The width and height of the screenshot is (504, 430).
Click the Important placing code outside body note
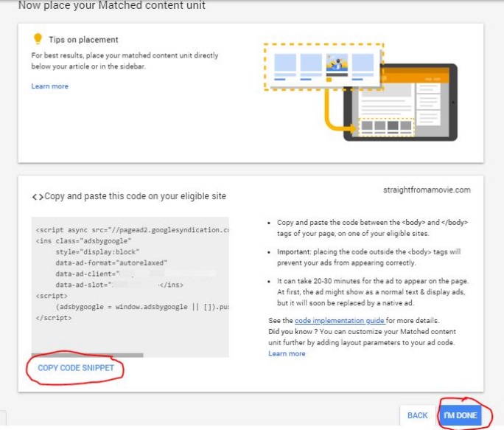click(368, 257)
